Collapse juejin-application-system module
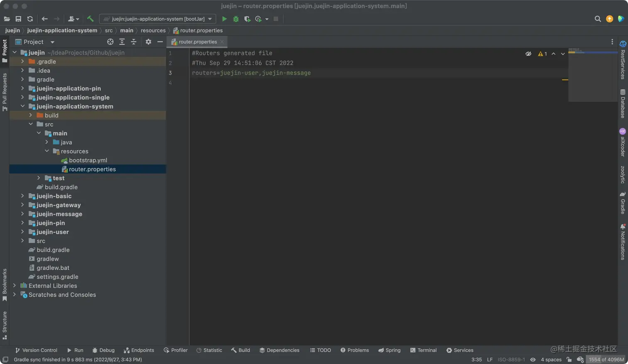This screenshot has height=364, width=628. (x=22, y=106)
